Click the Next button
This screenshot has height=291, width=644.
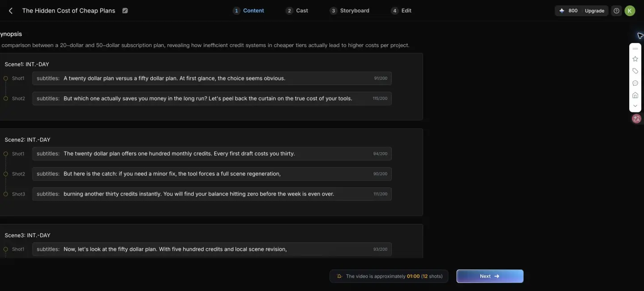click(x=490, y=276)
